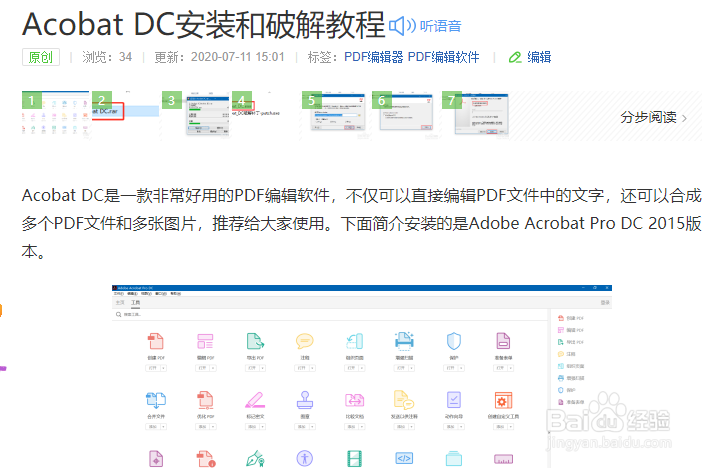
Task: Click the 打开 button under Protect tool
Action: pyautogui.click(x=450, y=368)
